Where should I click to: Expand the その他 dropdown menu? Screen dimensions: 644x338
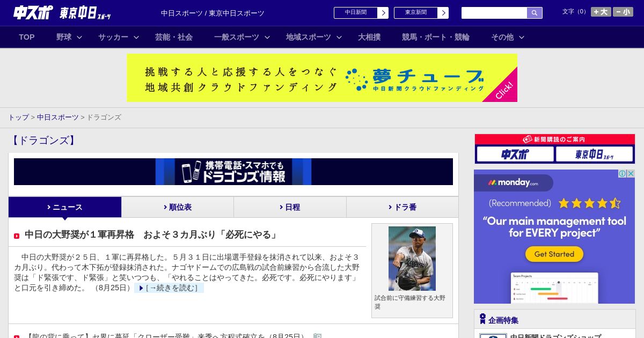point(508,37)
